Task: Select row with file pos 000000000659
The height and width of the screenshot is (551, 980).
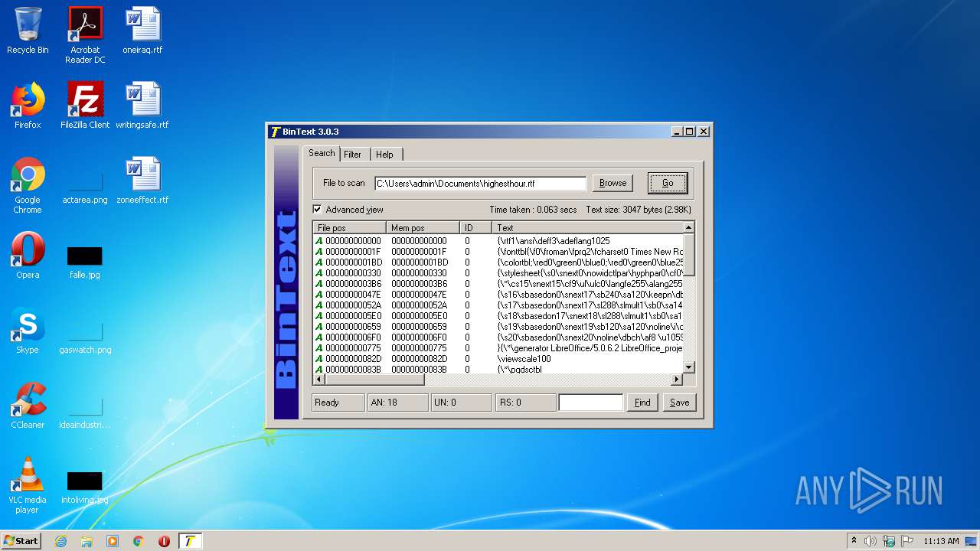Action: (498, 327)
